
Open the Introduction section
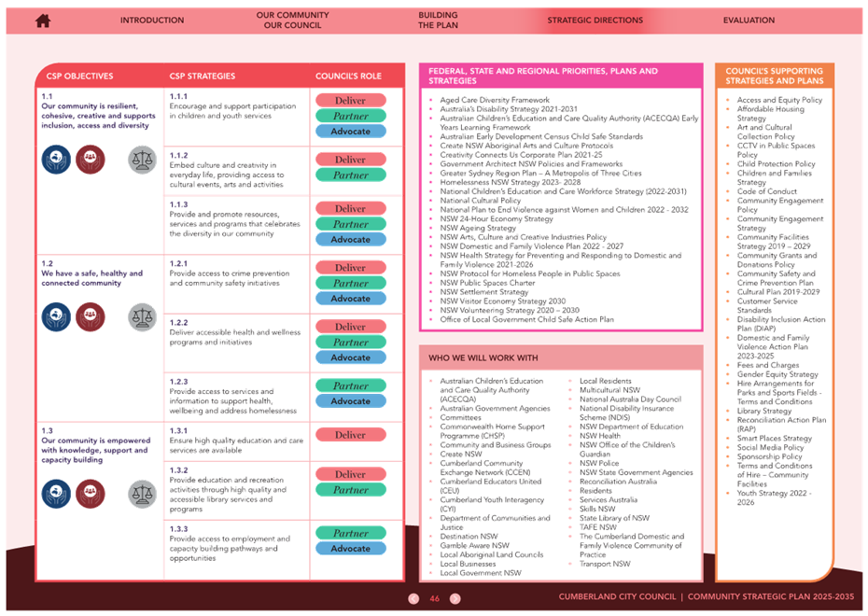[x=152, y=21]
